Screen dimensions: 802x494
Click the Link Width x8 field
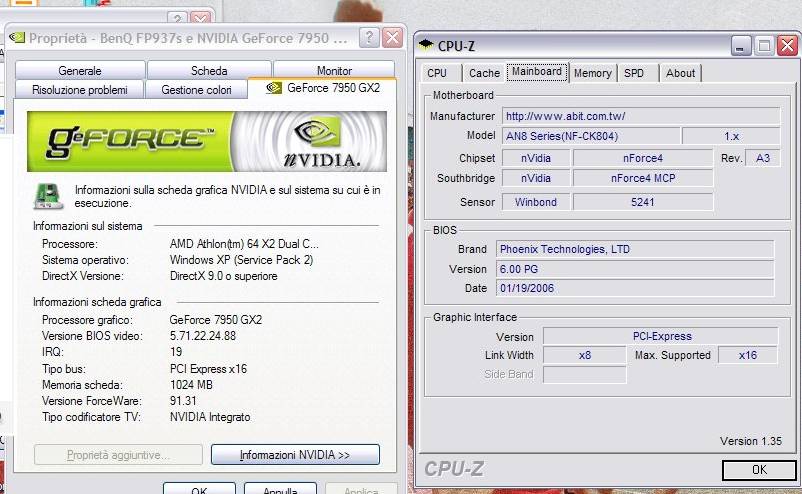pos(585,355)
